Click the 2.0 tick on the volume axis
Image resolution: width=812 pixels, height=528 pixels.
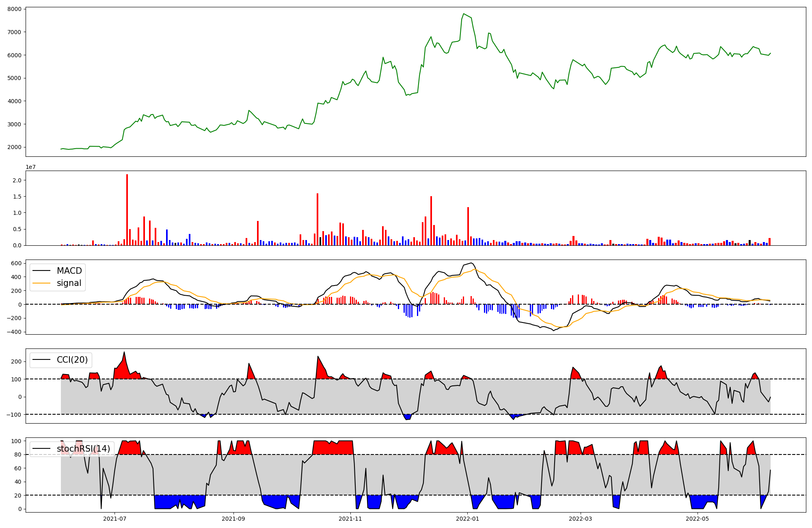(x=17, y=180)
